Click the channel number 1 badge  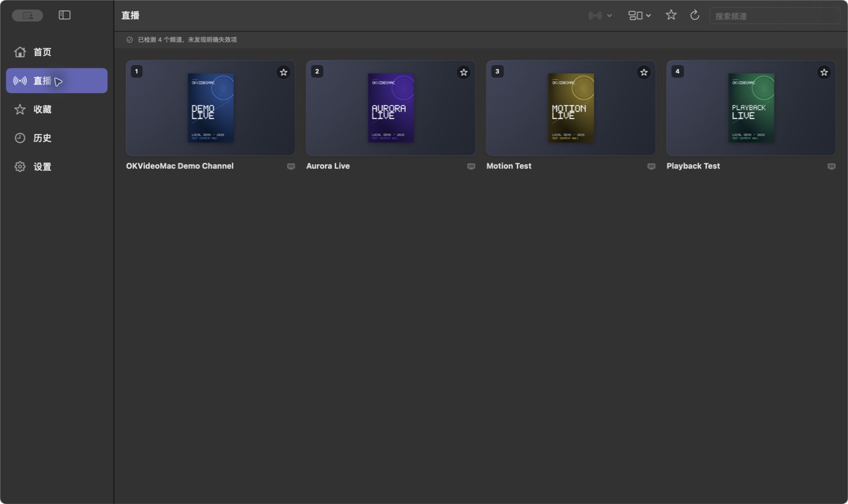click(x=137, y=71)
